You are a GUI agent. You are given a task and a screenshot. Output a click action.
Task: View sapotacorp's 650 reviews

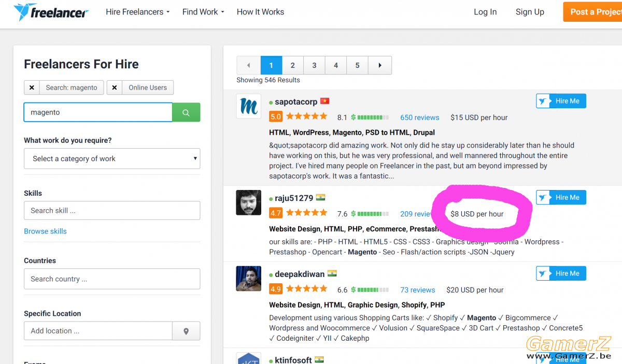420,118
